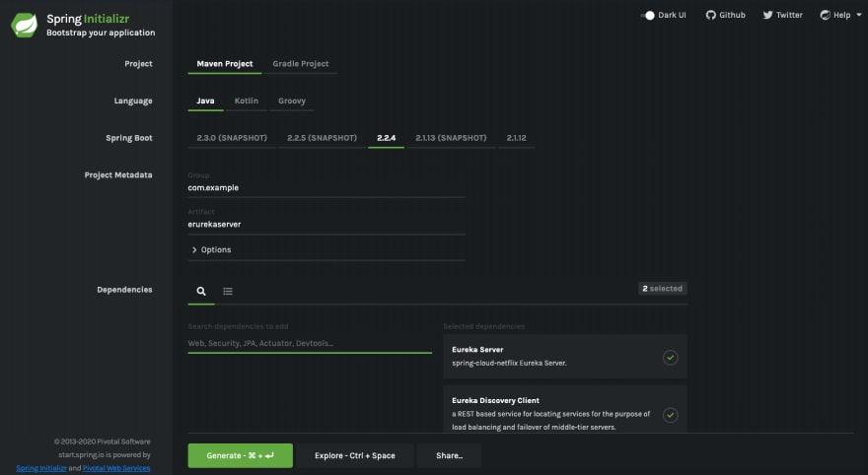Screen dimensions: 868x475
Task: Click the Group field with com.example
Action: tap(326, 188)
